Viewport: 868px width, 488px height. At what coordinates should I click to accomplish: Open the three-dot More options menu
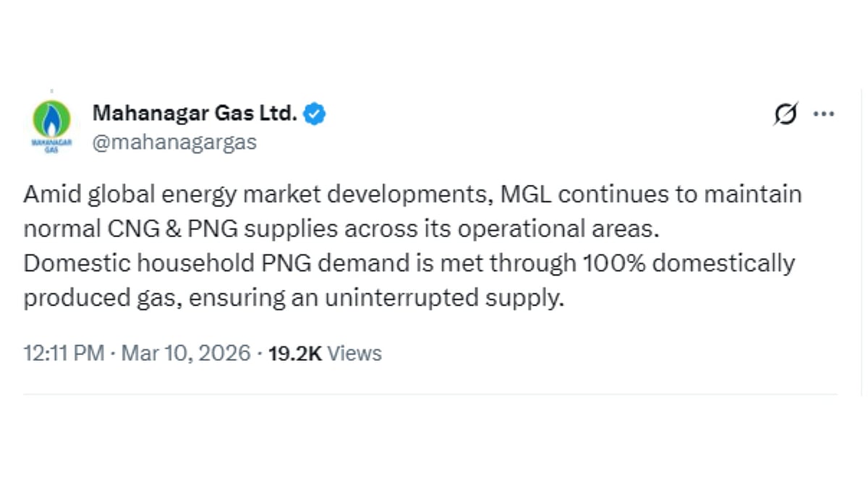[x=824, y=114]
